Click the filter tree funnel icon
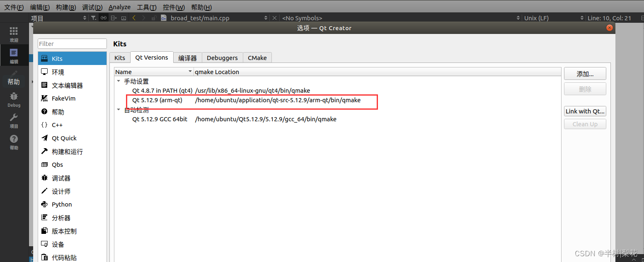The height and width of the screenshot is (262, 644). [x=94, y=18]
